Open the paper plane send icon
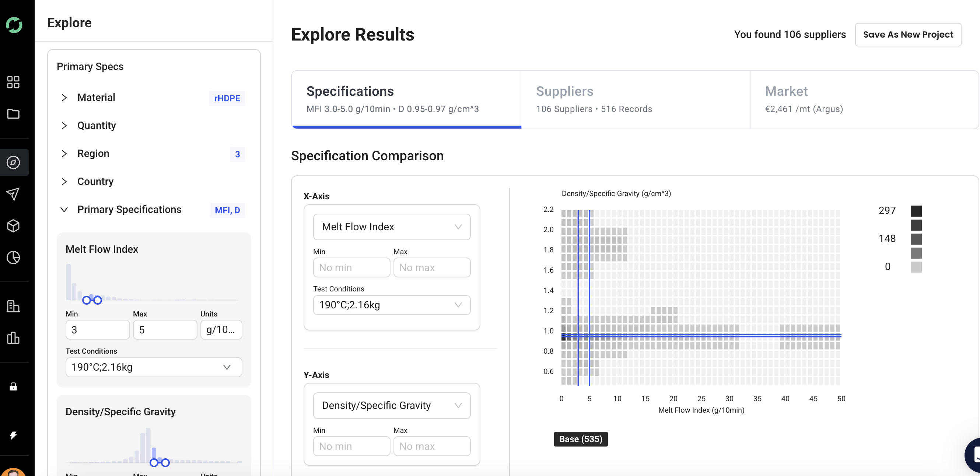This screenshot has height=476, width=980. [13, 194]
